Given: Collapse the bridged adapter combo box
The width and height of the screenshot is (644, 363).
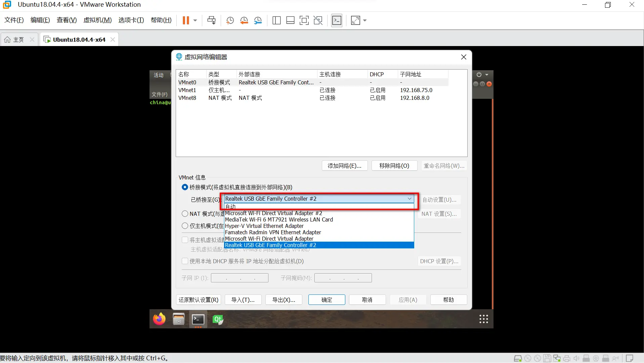Looking at the screenshot, I should tap(410, 199).
